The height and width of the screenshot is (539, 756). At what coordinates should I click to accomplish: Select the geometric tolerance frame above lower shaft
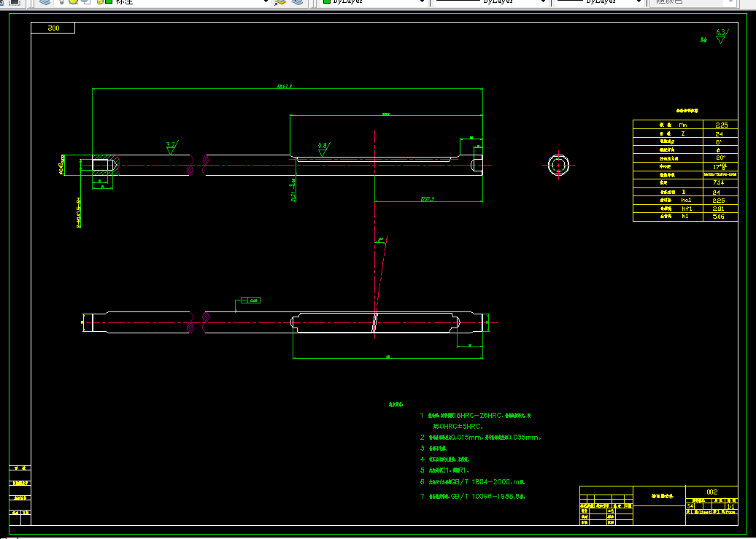coord(250,300)
